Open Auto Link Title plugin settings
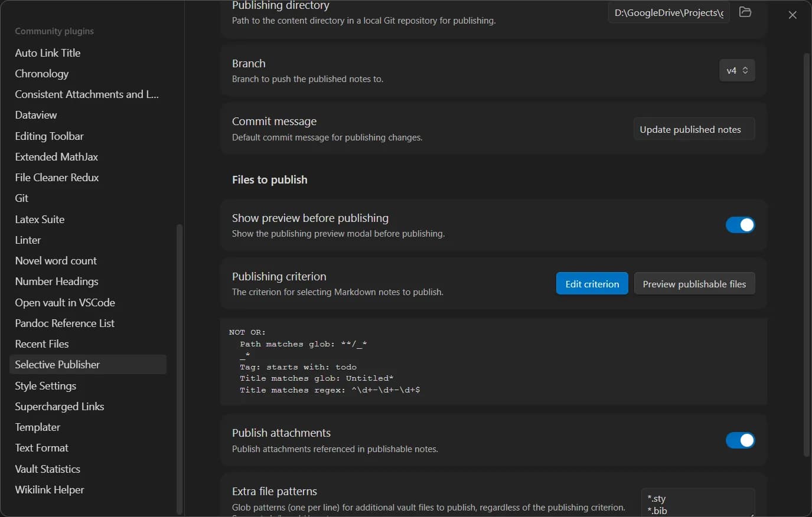The width and height of the screenshot is (812, 517). (88, 53)
